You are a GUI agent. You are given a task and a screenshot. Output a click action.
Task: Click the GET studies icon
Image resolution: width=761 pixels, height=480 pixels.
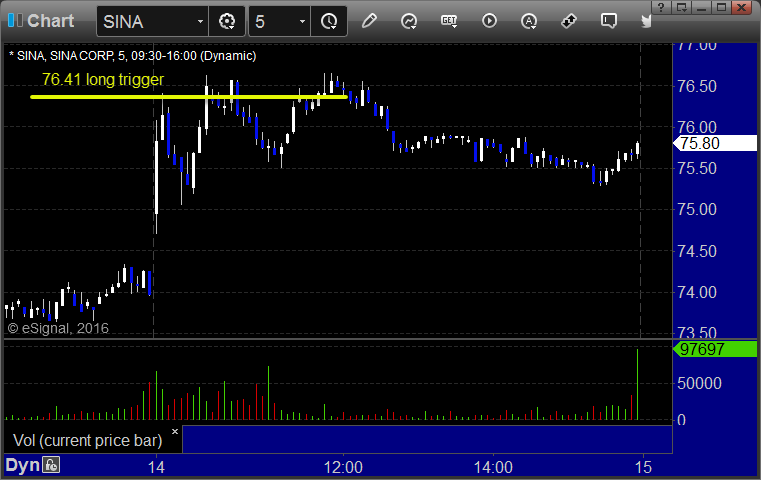tap(449, 21)
